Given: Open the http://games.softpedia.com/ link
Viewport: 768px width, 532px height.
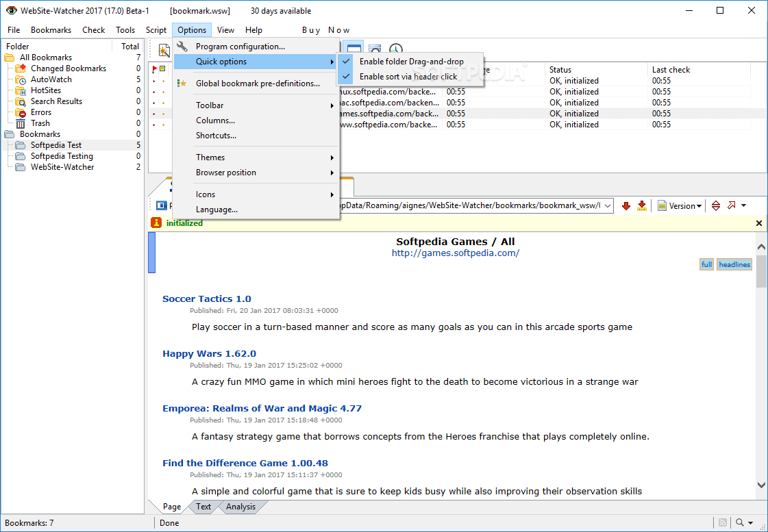Looking at the screenshot, I should (x=456, y=253).
